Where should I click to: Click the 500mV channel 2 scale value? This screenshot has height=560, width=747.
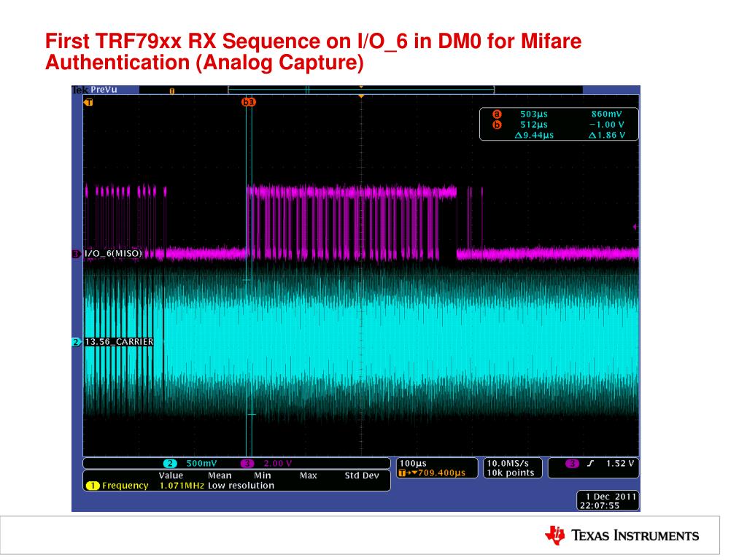tap(201, 463)
